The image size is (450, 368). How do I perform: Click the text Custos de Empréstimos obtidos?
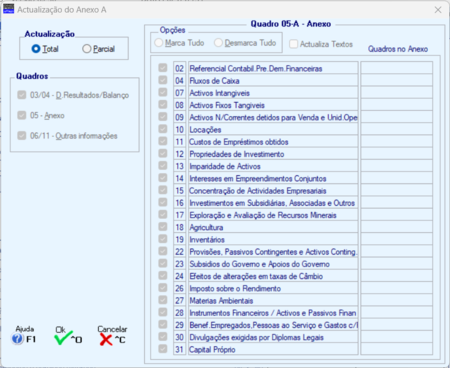point(239,142)
